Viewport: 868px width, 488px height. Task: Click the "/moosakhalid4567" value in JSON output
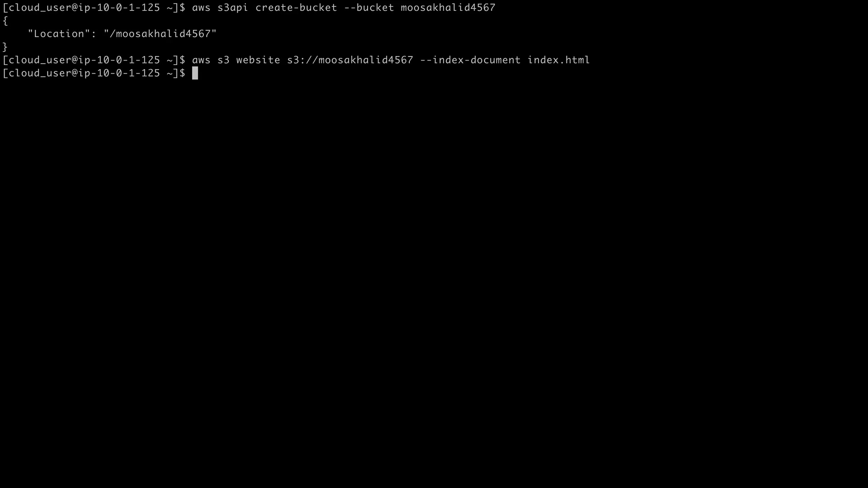(160, 34)
